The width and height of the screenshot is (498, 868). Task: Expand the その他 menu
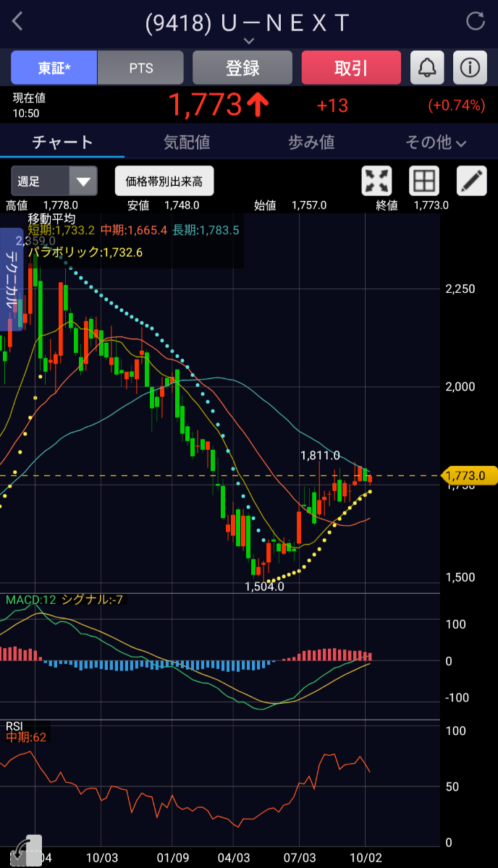point(436,142)
